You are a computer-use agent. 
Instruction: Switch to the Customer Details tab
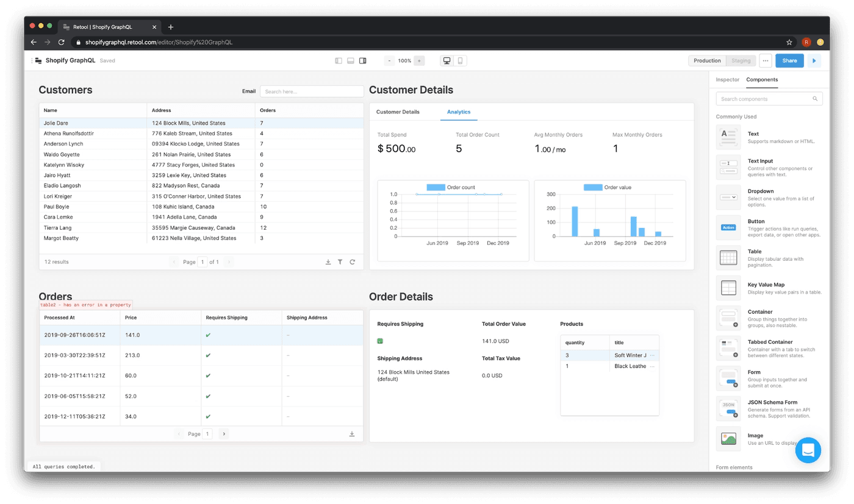click(398, 112)
